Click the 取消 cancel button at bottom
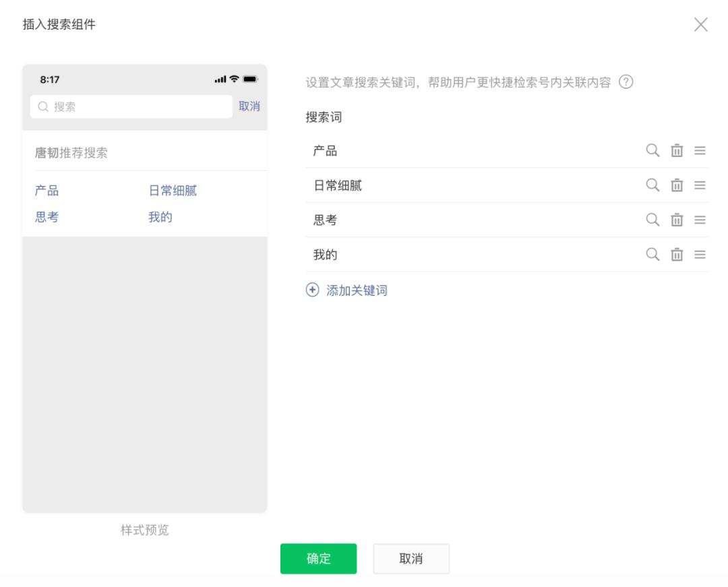This screenshot has width=728, height=587. click(x=411, y=558)
